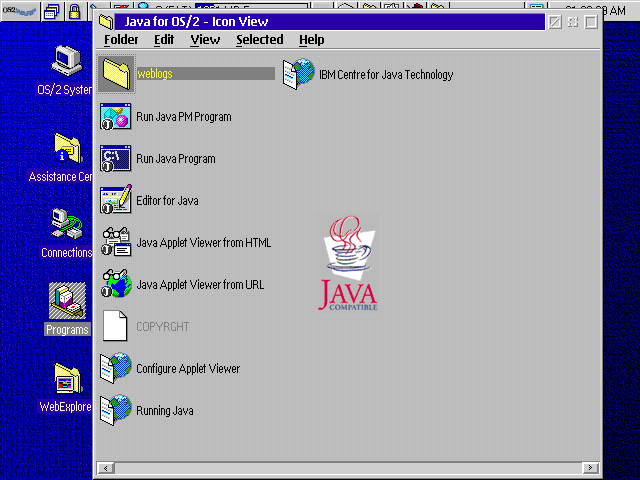This screenshot has height=480, width=640.
Task: Click the OS/2 System desktop icon
Action: [67, 62]
